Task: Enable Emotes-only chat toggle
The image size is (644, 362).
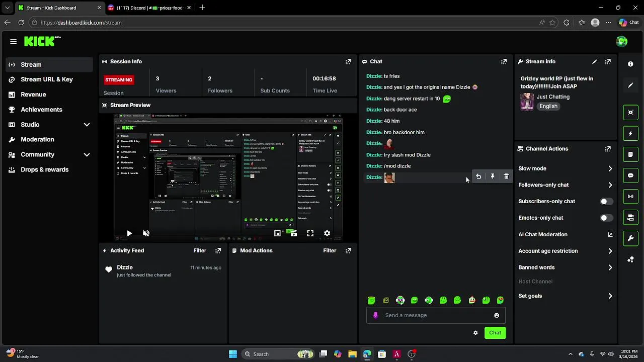Action: (606, 218)
